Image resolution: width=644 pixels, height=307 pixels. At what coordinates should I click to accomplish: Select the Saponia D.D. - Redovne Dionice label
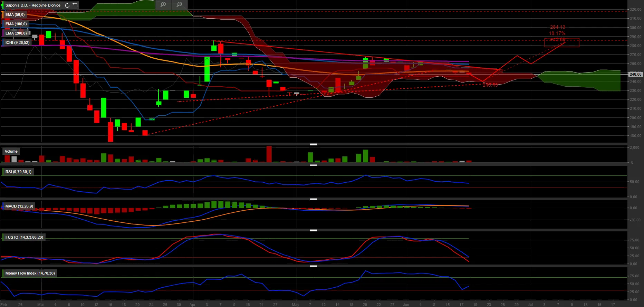(x=33, y=5)
